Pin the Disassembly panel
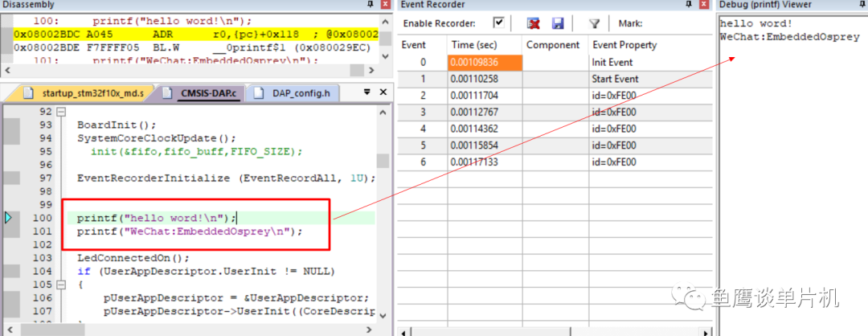 [x=371, y=5]
